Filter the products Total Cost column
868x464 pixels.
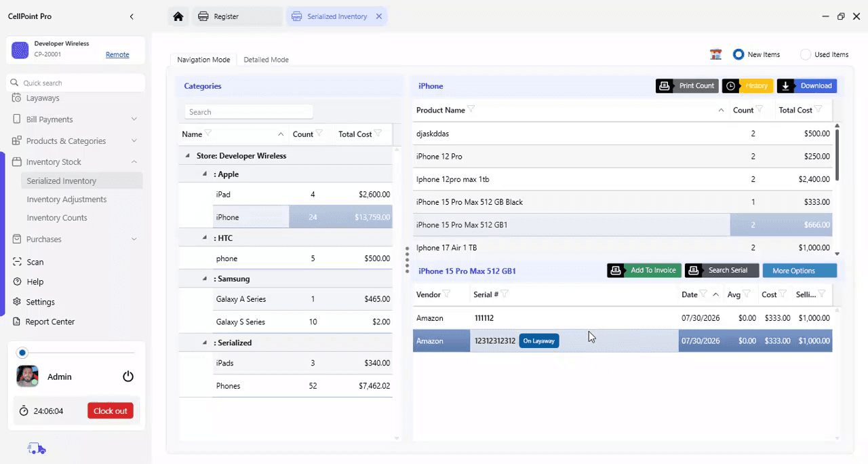[818, 109]
